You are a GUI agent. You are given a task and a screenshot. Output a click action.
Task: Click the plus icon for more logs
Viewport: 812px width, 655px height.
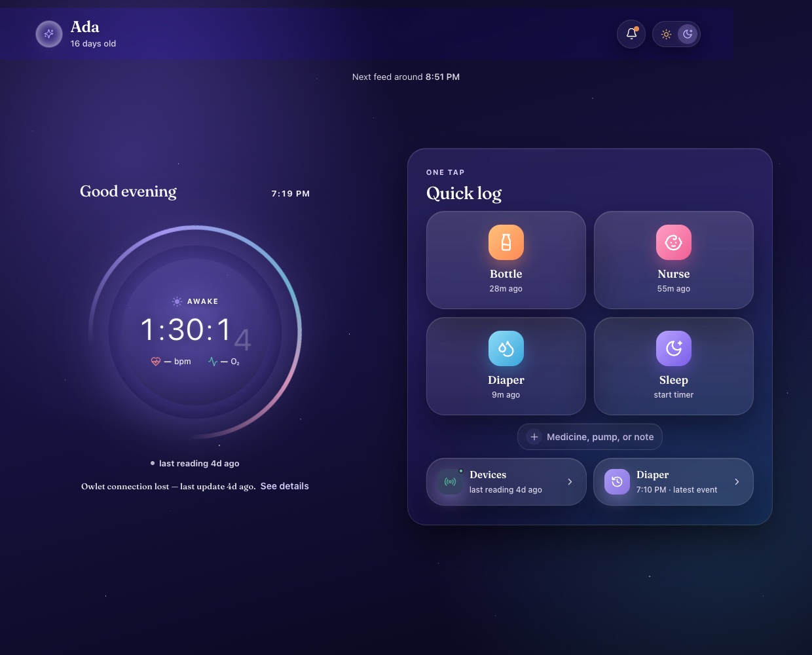coord(534,437)
